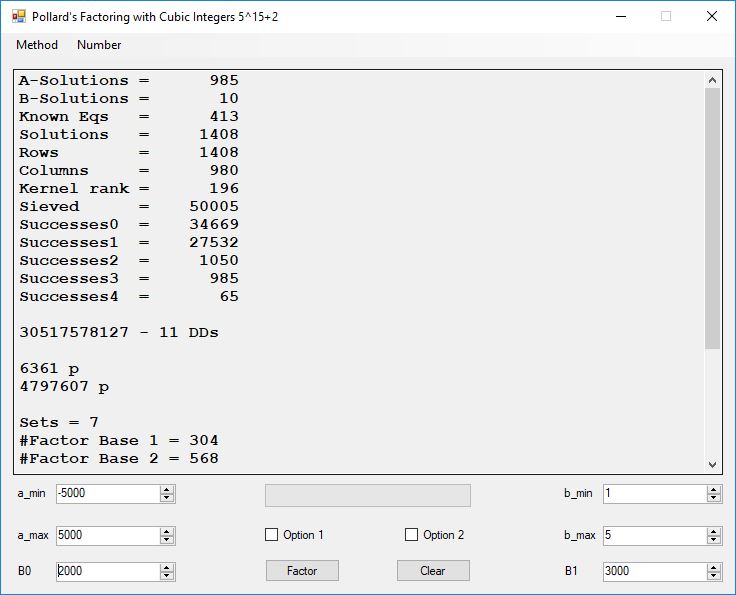736x595 pixels.
Task: Focus the B1 input field
Action: (655, 572)
